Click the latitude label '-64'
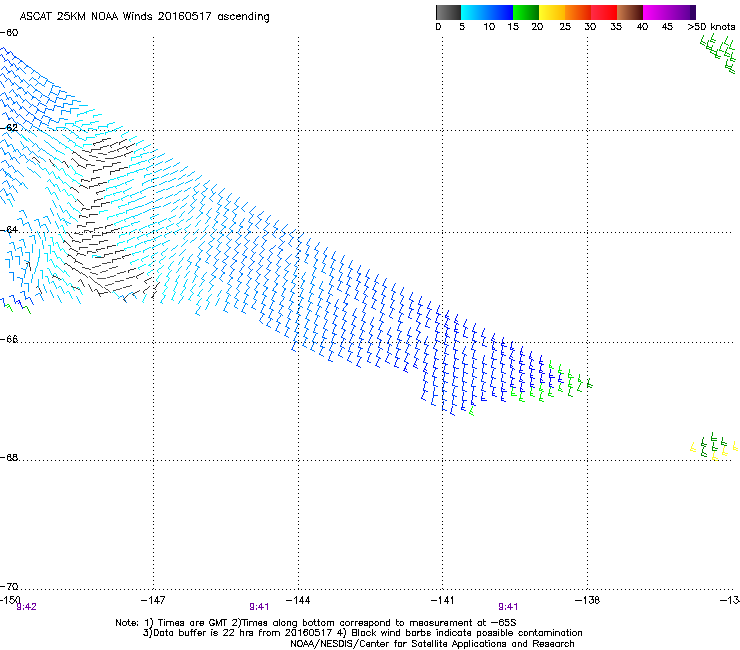Screen dimensions: 740x650 tap(9, 230)
